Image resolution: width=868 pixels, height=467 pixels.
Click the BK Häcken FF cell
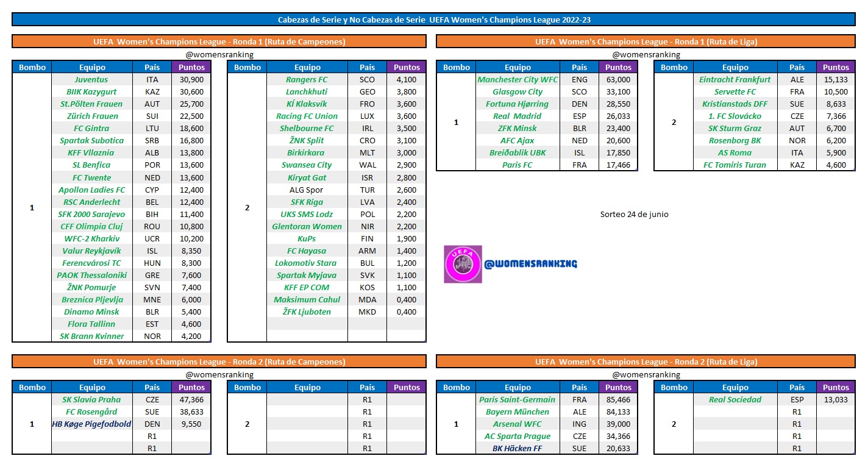click(518, 448)
